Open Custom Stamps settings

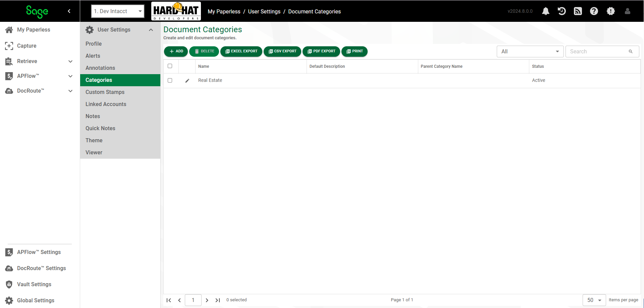click(120, 92)
